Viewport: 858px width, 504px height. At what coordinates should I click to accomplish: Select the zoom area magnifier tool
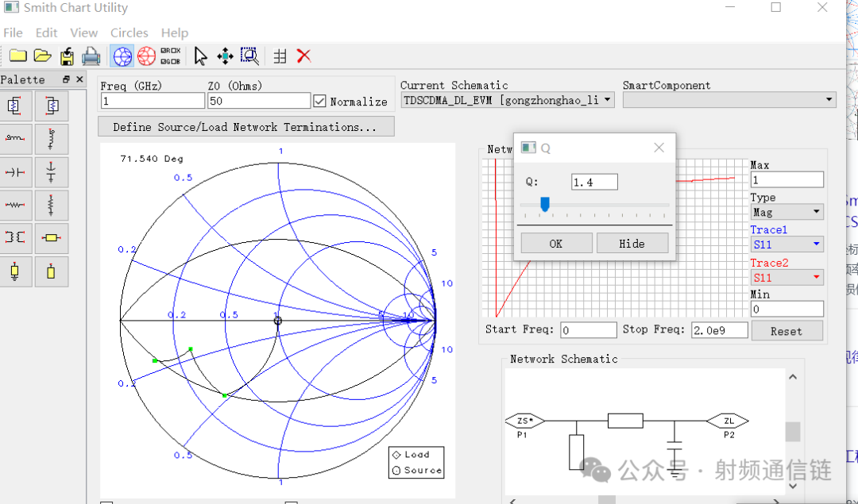pos(249,56)
